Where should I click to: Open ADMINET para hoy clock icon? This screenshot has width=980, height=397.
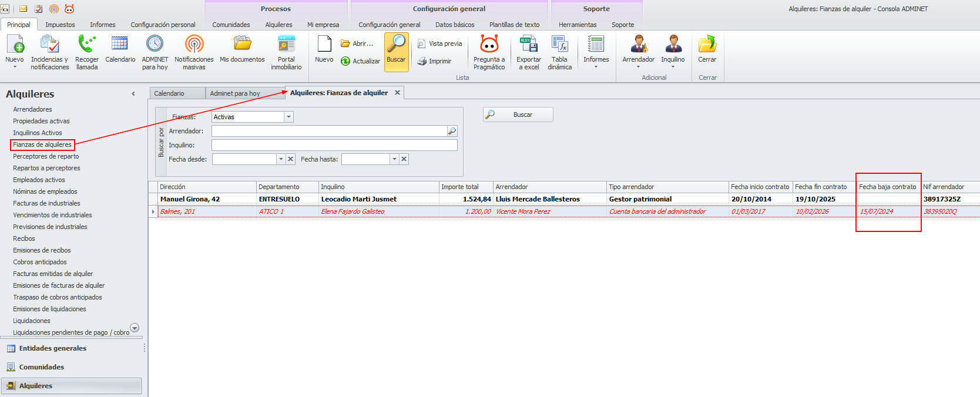(x=155, y=45)
